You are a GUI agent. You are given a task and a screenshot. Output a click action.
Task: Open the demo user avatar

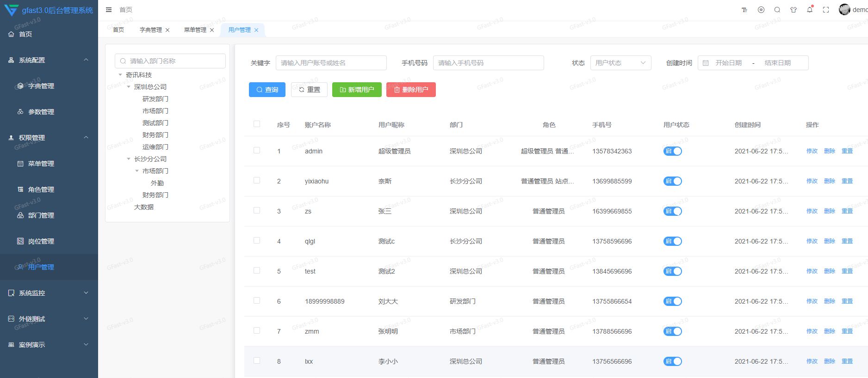(x=844, y=10)
